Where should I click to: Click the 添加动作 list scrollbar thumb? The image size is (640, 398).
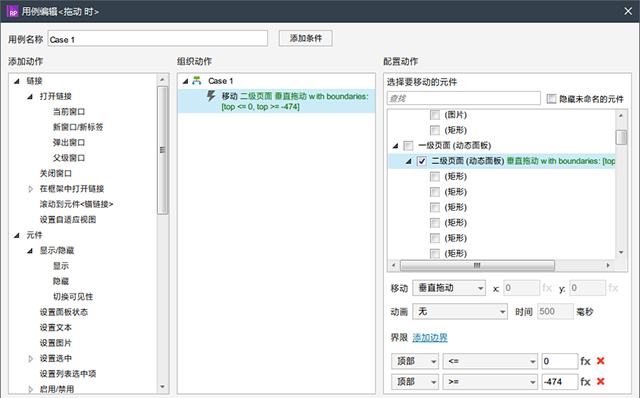162,150
